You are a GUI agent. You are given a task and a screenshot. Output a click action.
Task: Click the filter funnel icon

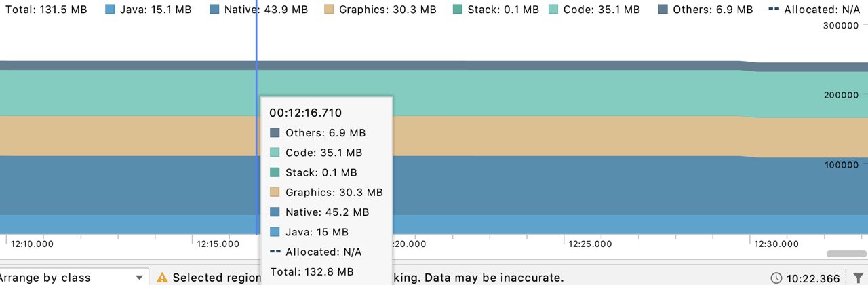pyautogui.click(x=858, y=278)
